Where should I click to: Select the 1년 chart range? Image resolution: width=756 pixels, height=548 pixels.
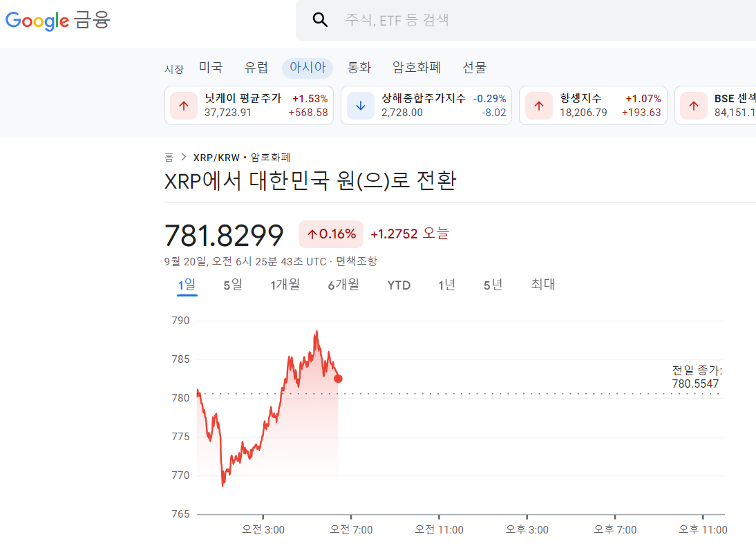coord(446,285)
